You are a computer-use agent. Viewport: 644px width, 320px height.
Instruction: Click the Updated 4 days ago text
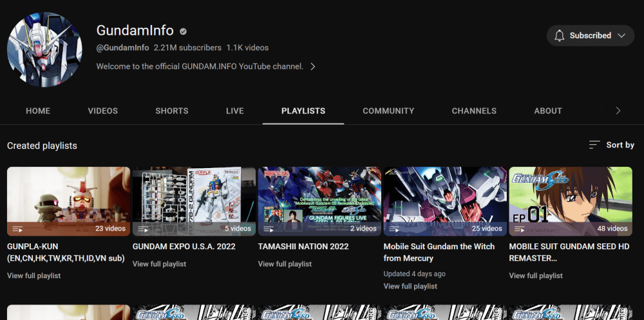[414, 274]
